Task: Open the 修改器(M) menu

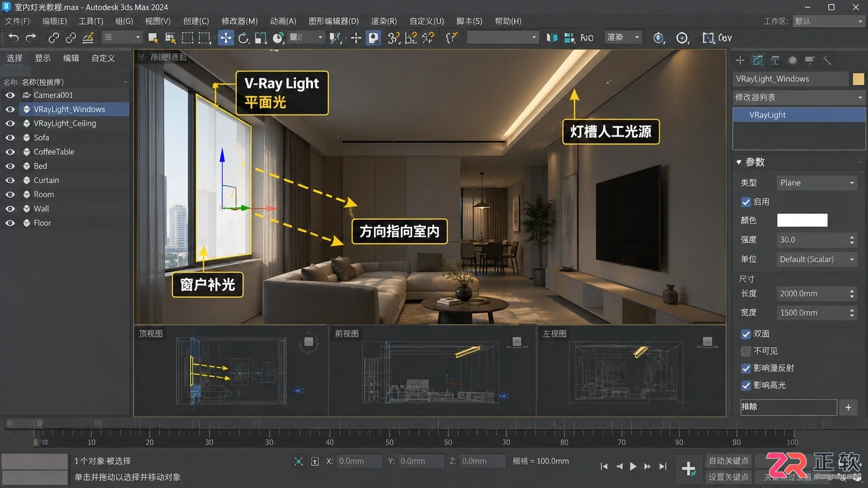Action: [x=239, y=21]
